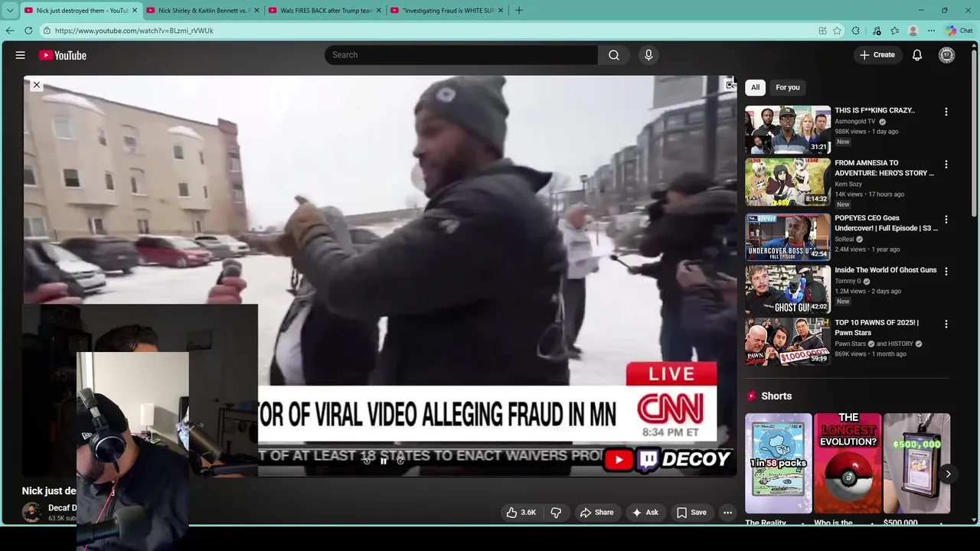
Task: Like the video with 3.6K thumbs up
Action: click(521, 513)
